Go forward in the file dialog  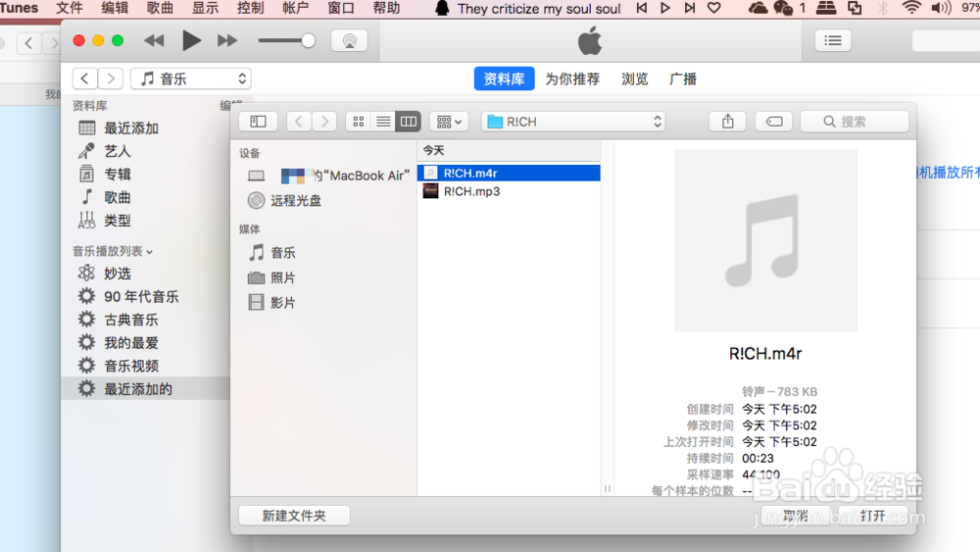pos(324,122)
